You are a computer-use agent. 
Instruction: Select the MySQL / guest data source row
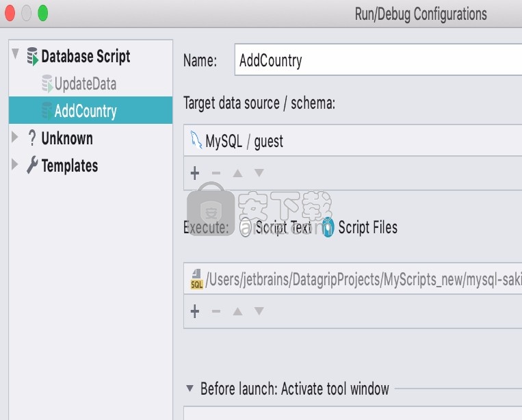353,140
